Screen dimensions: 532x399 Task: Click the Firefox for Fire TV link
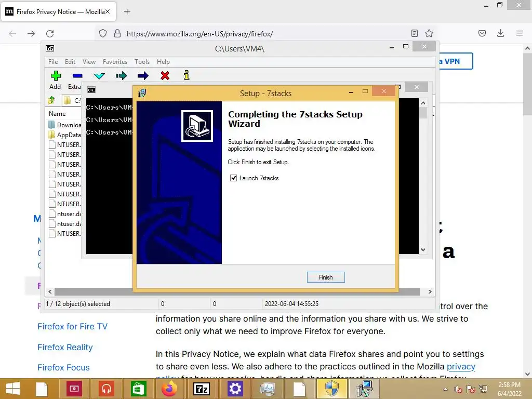point(72,326)
